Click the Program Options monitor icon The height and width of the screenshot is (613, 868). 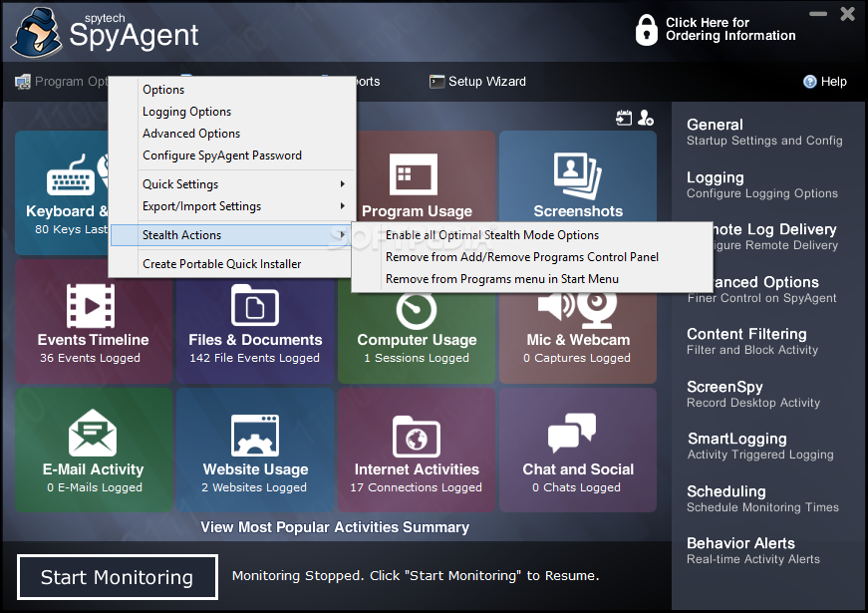[23, 82]
